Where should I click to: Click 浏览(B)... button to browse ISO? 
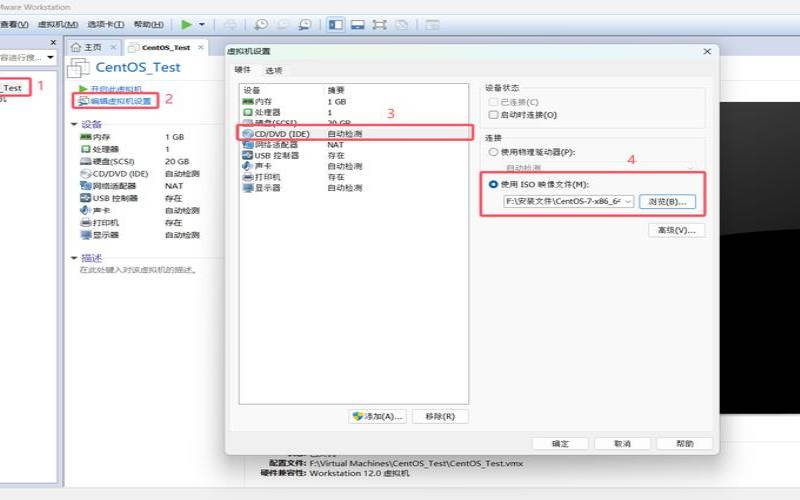pyautogui.click(x=666, y=202)
